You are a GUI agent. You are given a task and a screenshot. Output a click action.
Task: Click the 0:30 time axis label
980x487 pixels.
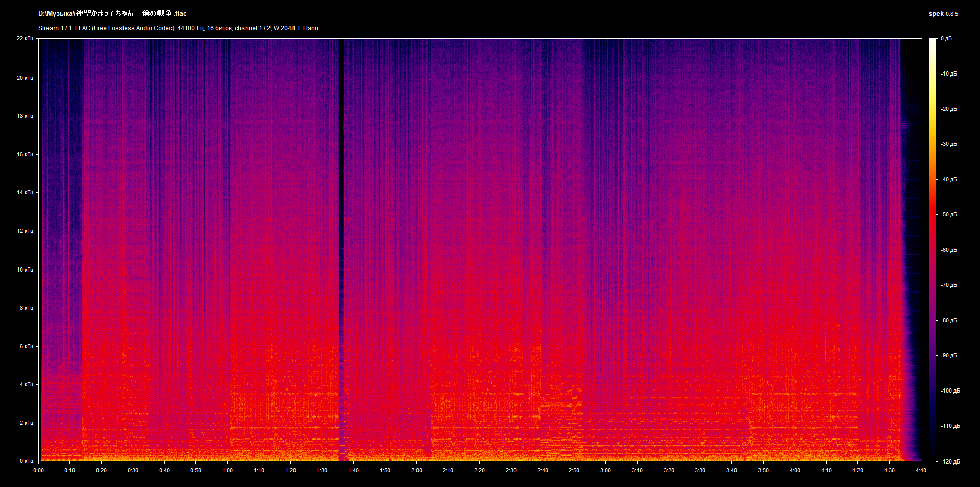[x=133, y=470]
